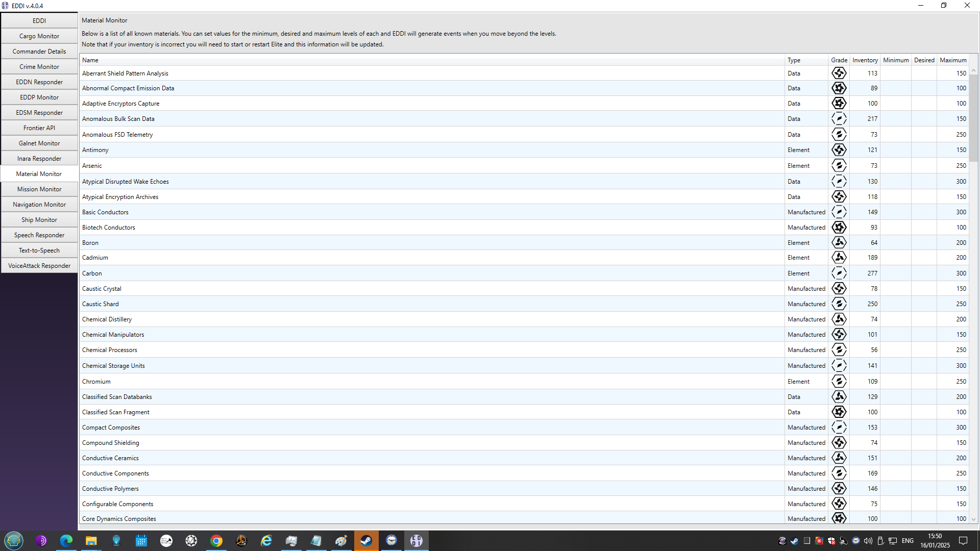Screen dimensions: 980x551
Task: Click the grade icon in the Anomalous Bulk Scan Data row
Action: 839,118
